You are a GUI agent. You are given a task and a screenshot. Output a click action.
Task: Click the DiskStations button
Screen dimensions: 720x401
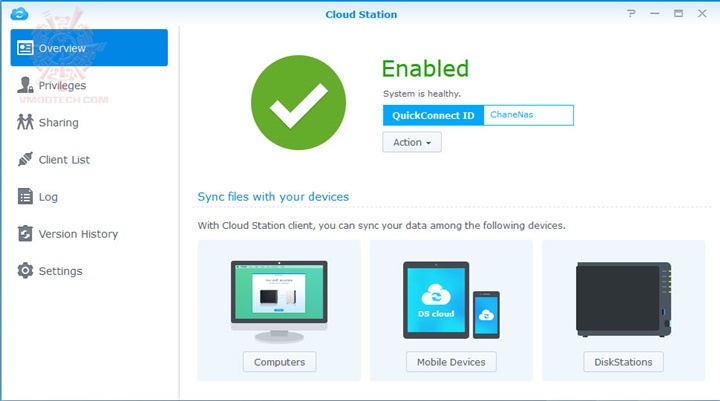tap(624, 362)
